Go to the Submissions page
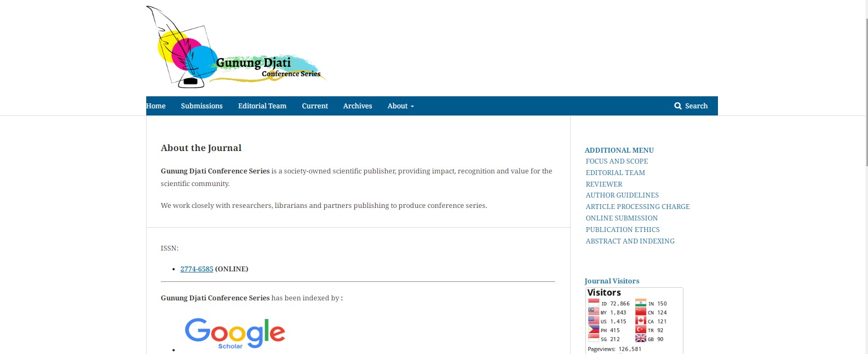The width and height of the screenshot is (868, 354). pyautogui.click(x=202, y=106)
